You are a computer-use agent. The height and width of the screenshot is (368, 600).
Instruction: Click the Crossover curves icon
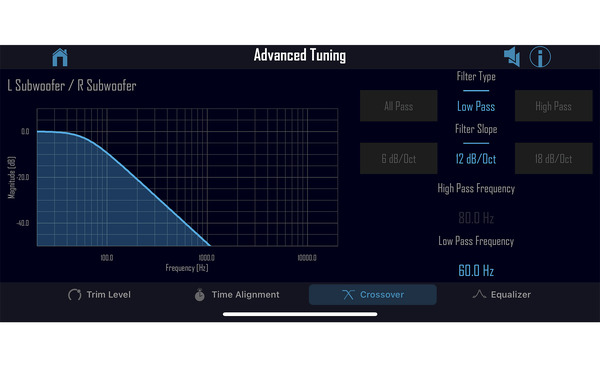tap(348, 295)
